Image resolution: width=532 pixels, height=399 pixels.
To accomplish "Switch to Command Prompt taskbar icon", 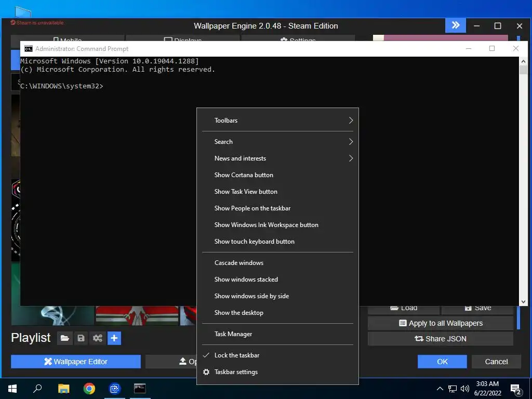I will coord(140,389).
